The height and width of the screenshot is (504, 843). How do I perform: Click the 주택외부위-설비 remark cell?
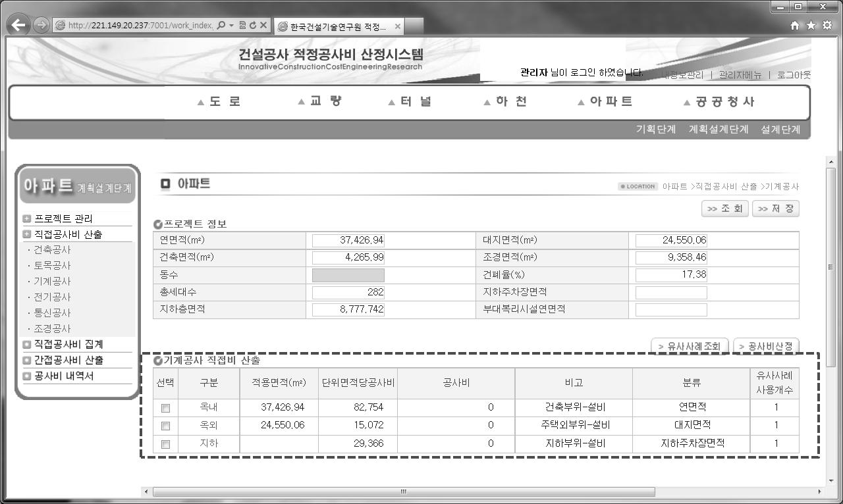(x=574, y=425)
